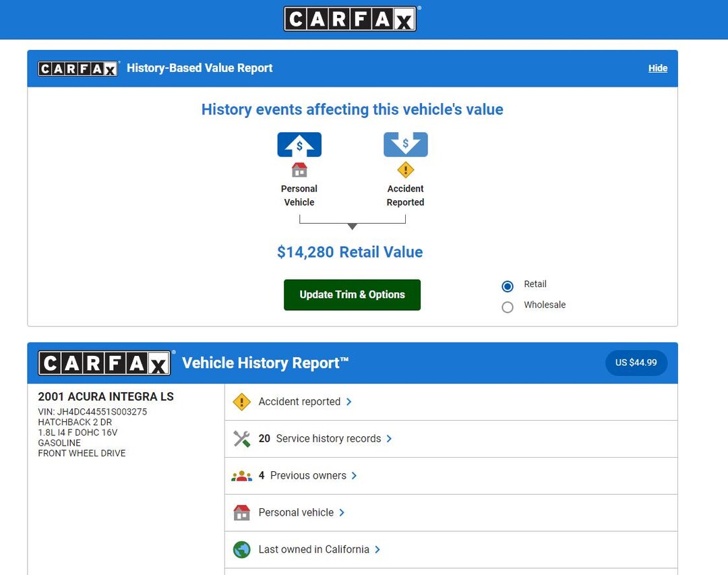Click the globe icon next to California

241,549
